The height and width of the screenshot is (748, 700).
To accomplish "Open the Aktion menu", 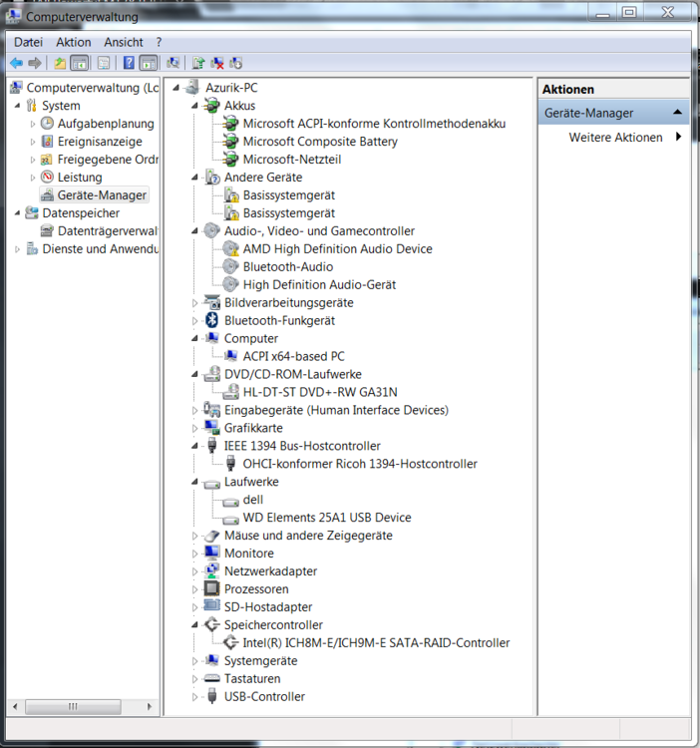I will pos(73,42).
